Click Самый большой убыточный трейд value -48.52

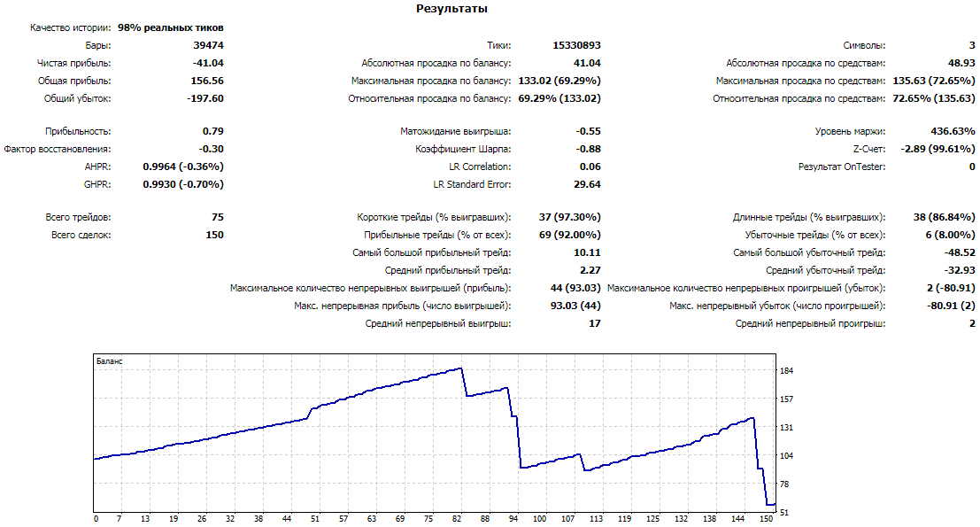[x=960, y=252]
